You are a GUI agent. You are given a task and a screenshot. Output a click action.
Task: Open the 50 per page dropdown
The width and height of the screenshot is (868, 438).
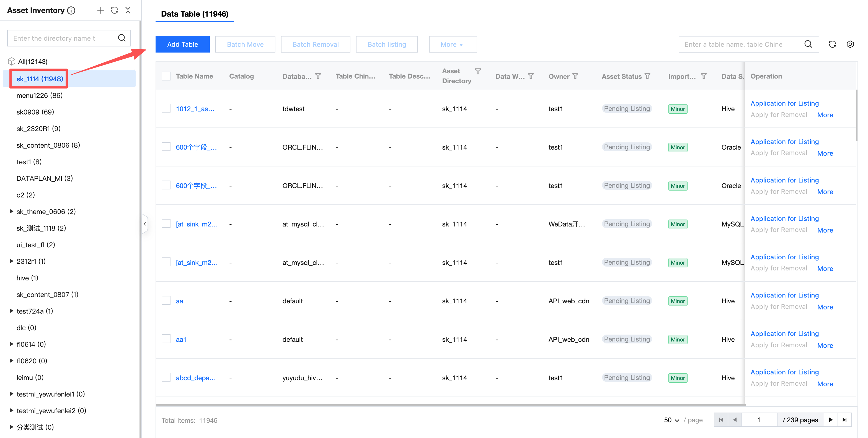click(671, 420)
